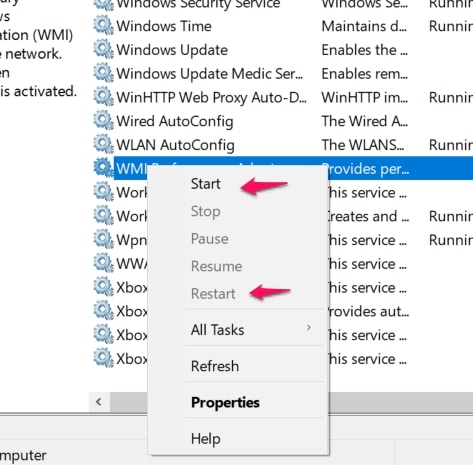Viewport: 473px width, 465px height.
Task: Select the Windows Update Medic Service gear icon
Action: pos(103,74)
